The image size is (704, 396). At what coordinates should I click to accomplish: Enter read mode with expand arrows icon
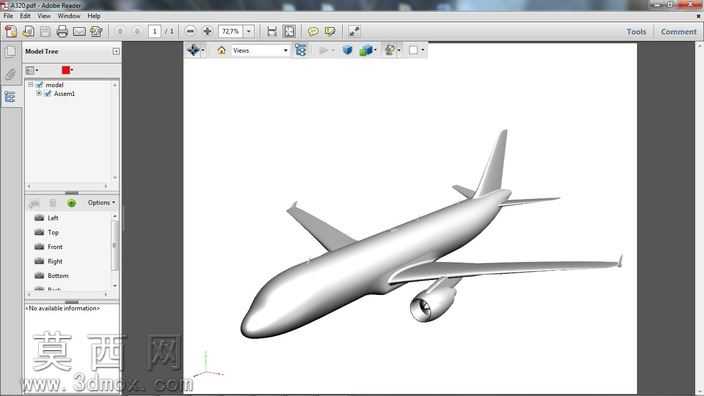354,31
